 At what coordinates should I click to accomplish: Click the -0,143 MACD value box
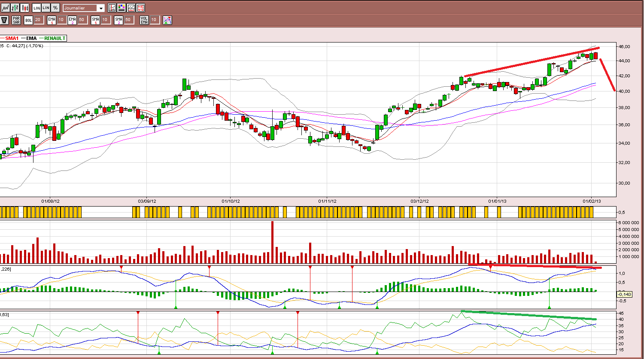pyautogui.click(x=624, y=294)
